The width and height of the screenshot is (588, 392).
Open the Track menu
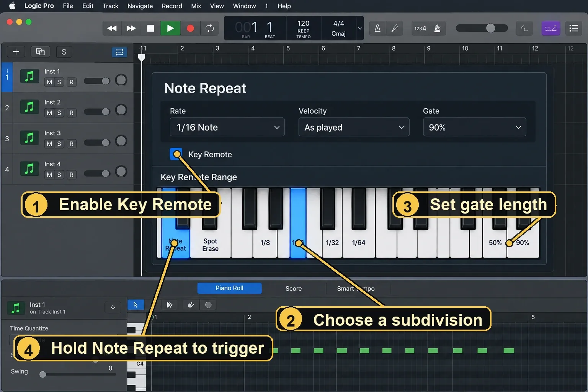click(x=111, y=6)
